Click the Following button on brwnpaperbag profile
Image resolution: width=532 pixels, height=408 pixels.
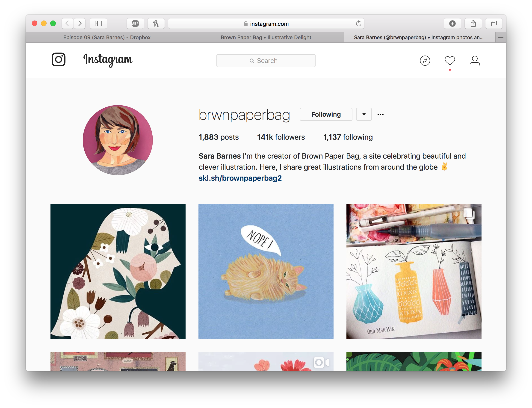(326, 114)
